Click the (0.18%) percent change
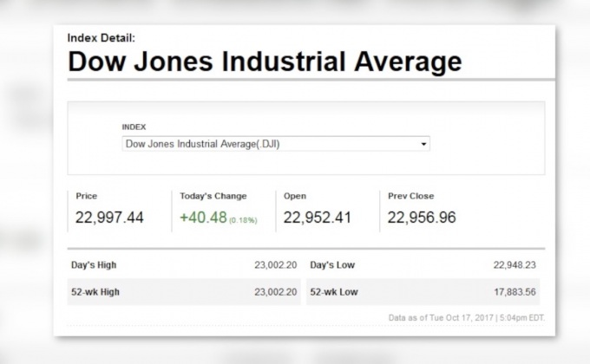590x364 pixels. pos(243,220)
